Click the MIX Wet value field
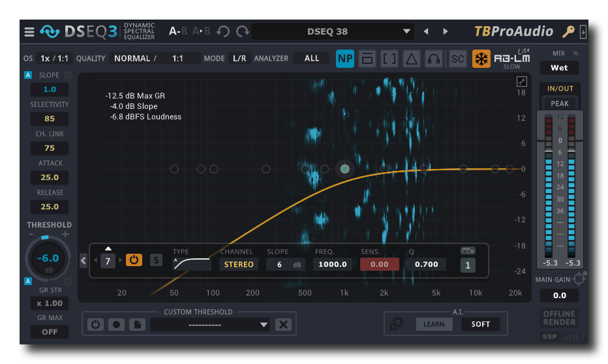This screenshot has height=364, width=608. 559,68
